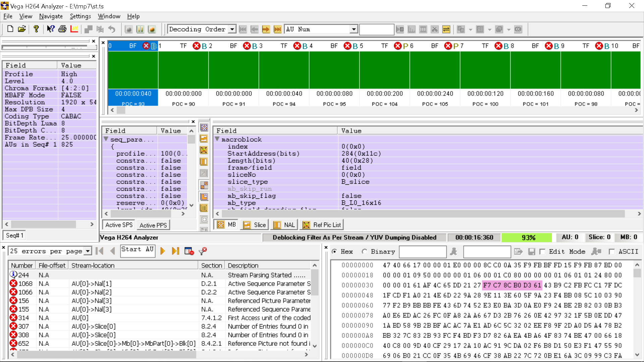Click the open file folder icon

(x=22, y=29)
